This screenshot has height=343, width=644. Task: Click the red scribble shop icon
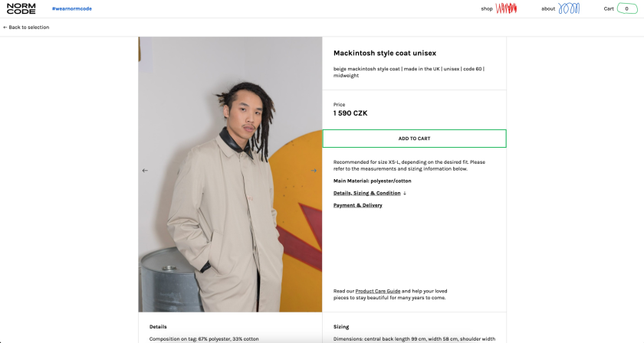(506, 8)
